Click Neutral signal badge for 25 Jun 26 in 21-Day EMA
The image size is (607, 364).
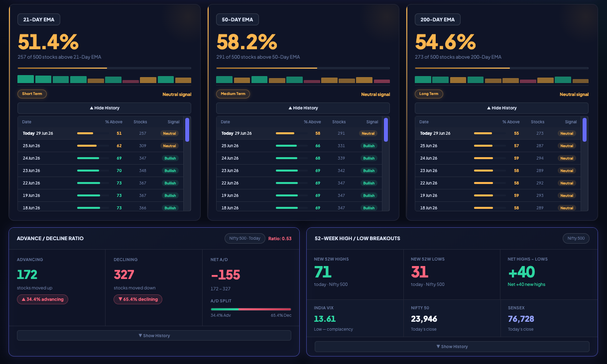169,146
